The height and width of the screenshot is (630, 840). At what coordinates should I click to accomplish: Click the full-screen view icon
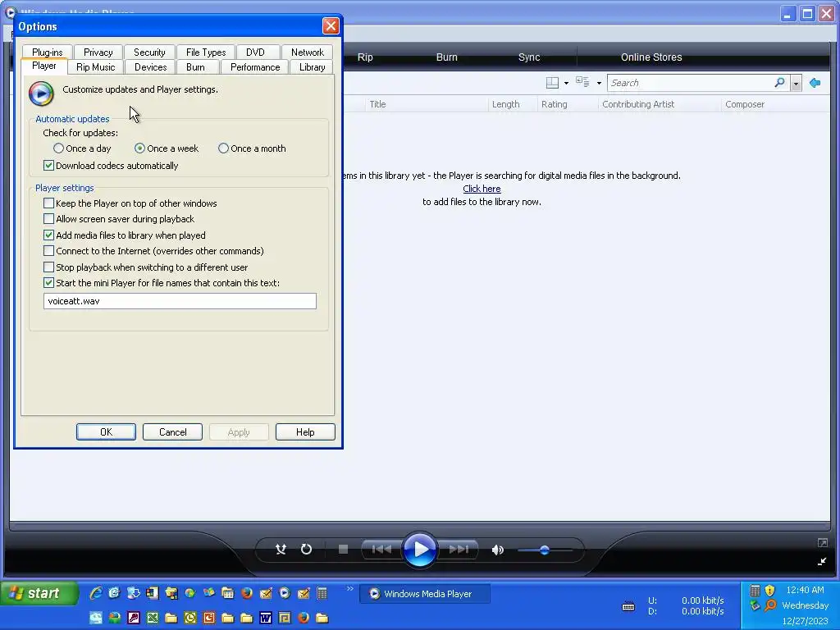click(x=822, y=543)
